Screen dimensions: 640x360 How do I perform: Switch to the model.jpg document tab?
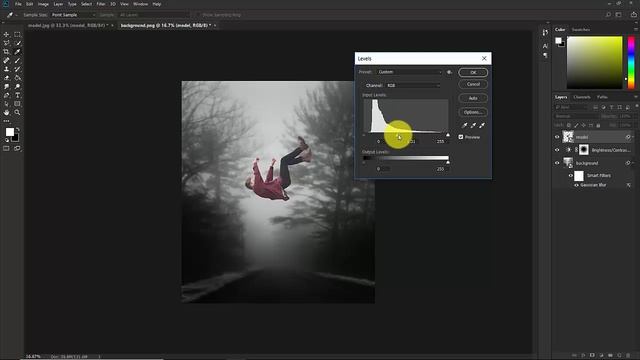67,25
